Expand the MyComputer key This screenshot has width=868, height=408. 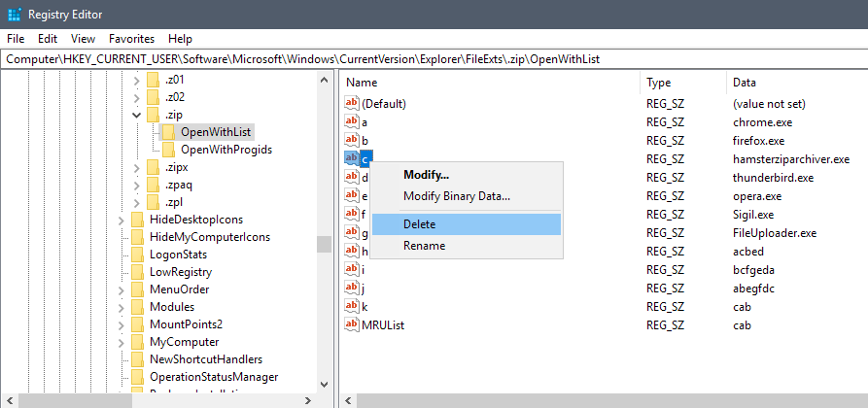coord(122,342)
